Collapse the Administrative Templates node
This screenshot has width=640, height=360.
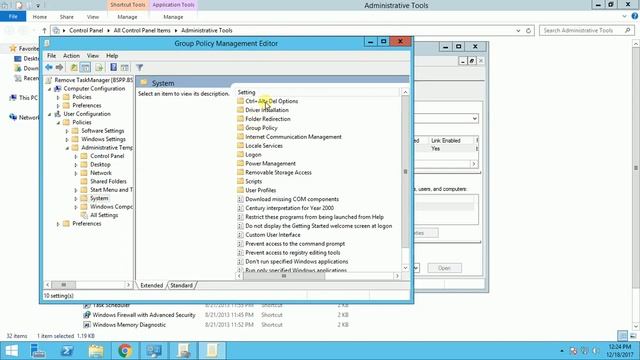67,149
